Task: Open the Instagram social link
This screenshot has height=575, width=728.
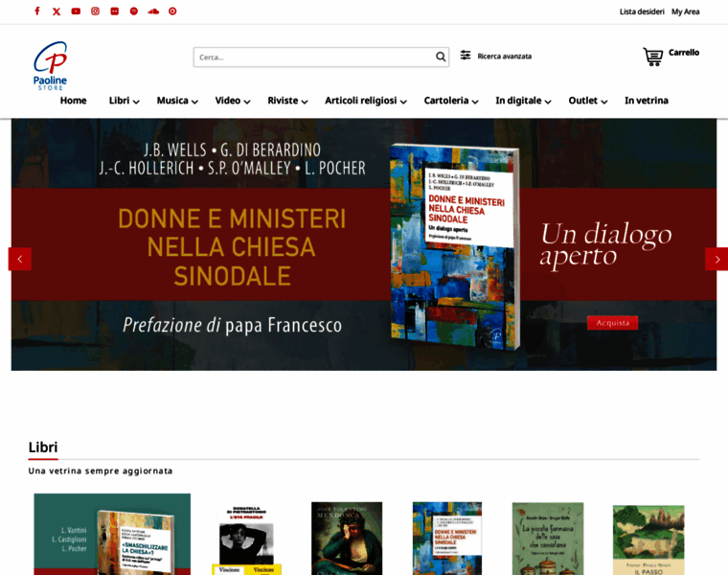Action: 95,11
